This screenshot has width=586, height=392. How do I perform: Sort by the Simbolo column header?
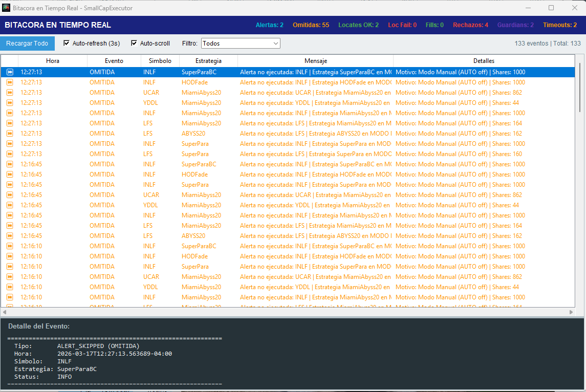160,61
